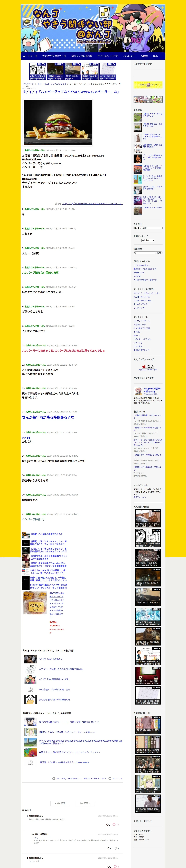Open popular 30-day thumbnail with 7028PV
Screen dimensions: 186x868
(148, 725)
